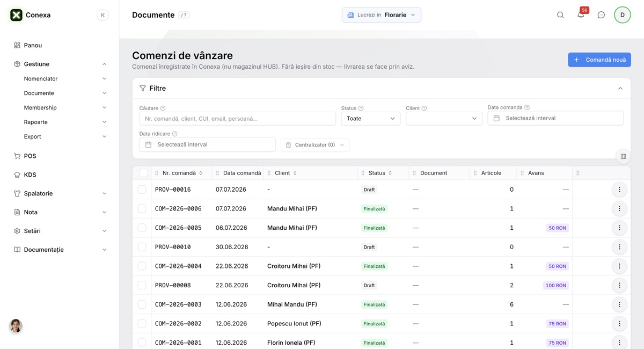Tick the checkbox for COM-2026-0002
This screenshot has width=644, height=349.
click(142, 324)
